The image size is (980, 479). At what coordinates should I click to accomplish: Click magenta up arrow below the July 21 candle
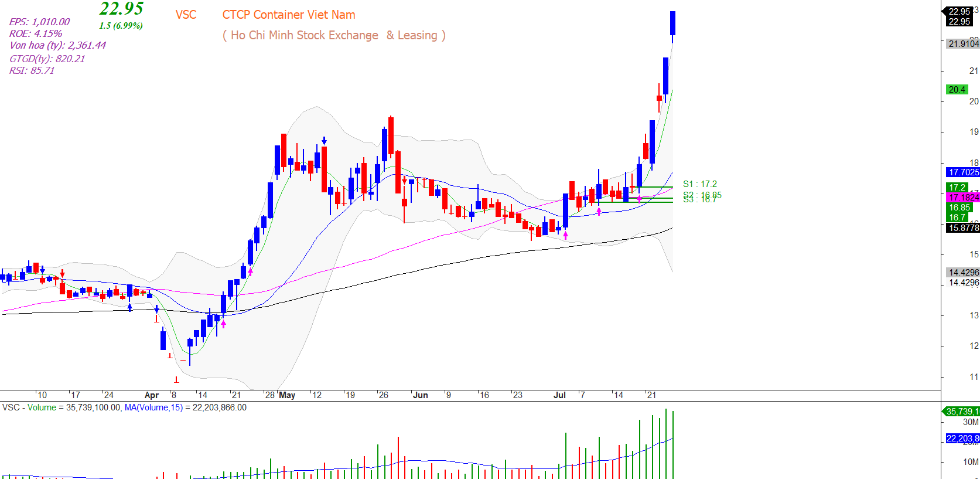click(x=639, y=199)
